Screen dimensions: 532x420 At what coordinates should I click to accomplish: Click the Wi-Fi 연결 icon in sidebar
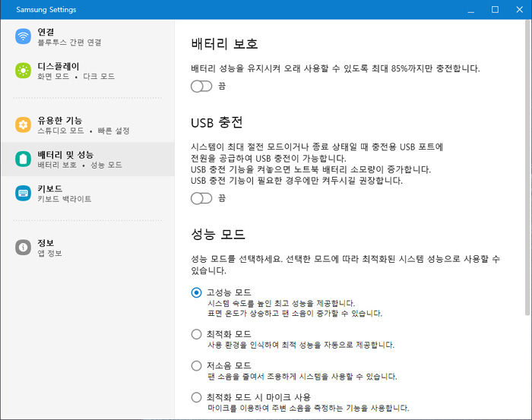tap(23, 36)
